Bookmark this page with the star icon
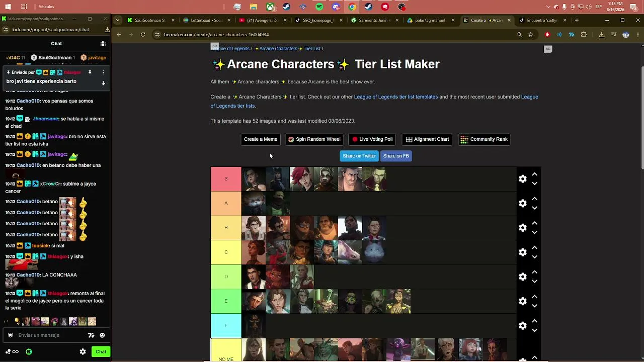This screenshot has width=644, height=362. 530,35
